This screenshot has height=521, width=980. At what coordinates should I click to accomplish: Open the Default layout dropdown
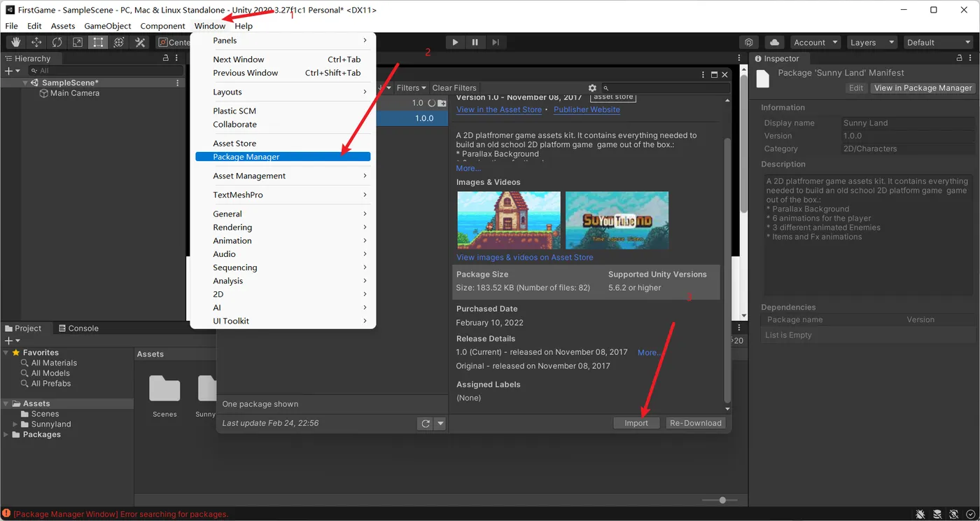point(939,43)
